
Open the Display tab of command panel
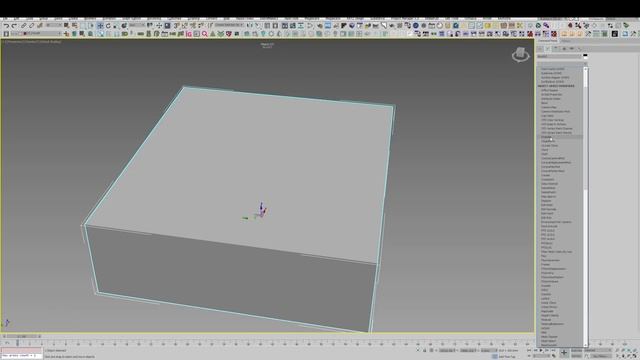click(571, 49)
